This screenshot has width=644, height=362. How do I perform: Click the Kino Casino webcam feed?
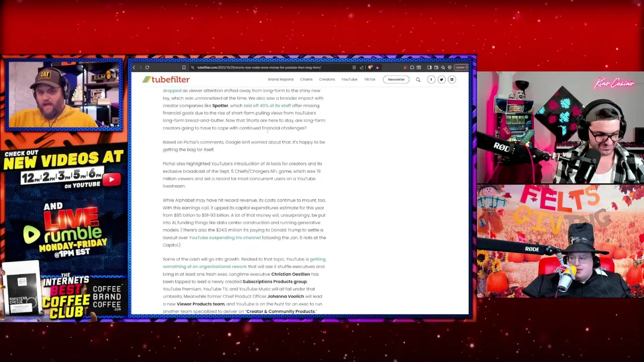pos(560,128)
